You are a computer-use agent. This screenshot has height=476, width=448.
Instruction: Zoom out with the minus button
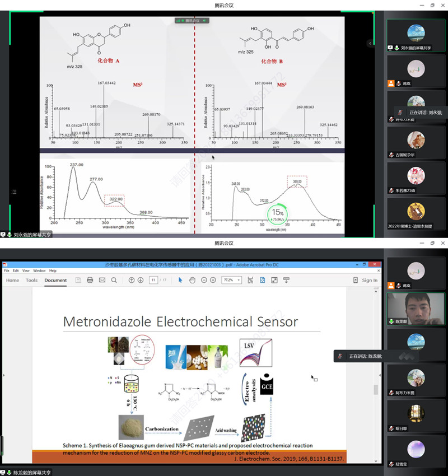[x=204, y=280]
